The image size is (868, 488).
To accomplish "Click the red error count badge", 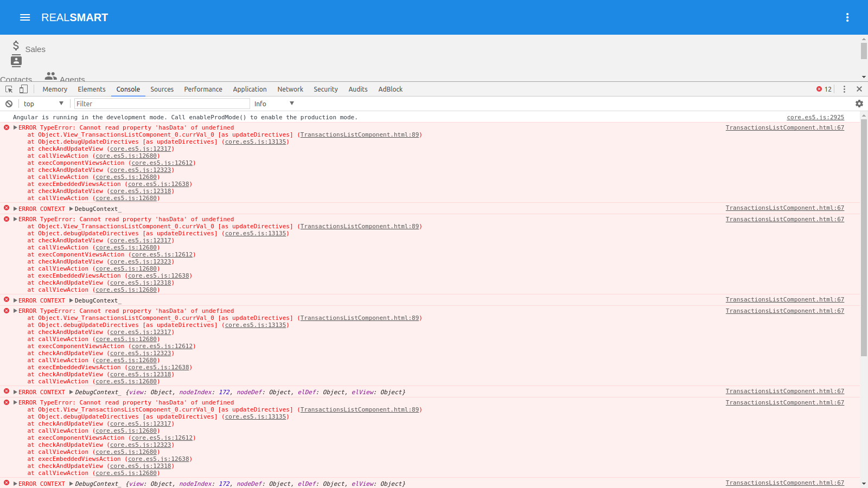I will point(823,89).
